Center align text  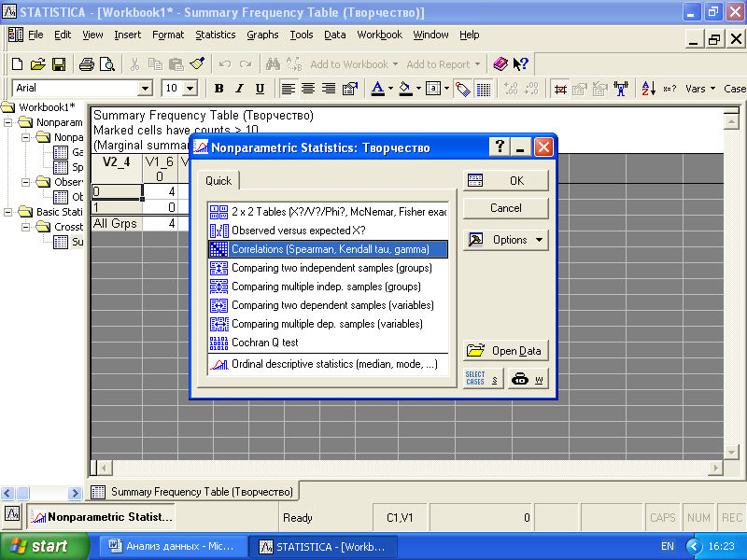(308, 89)
